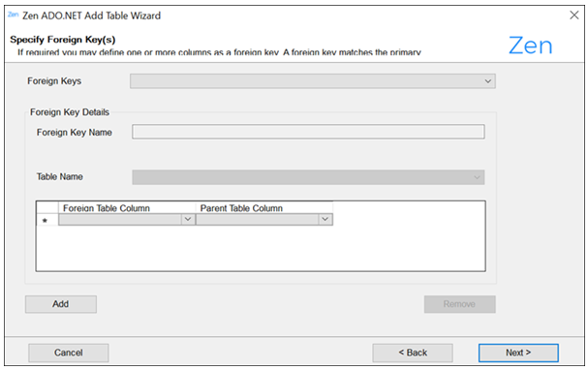Image resolution: width=588 pixels, height=370 pixels.
Task: Close the Add Table Wizard window
Action: 574,15
